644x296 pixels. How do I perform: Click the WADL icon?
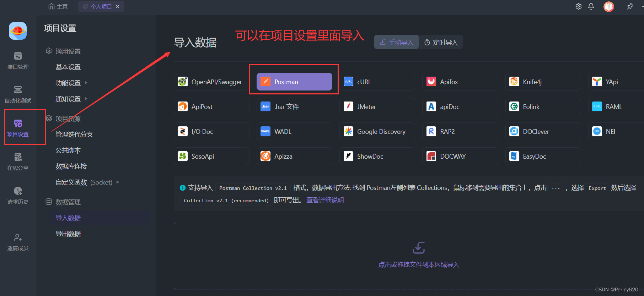(265, 131)
